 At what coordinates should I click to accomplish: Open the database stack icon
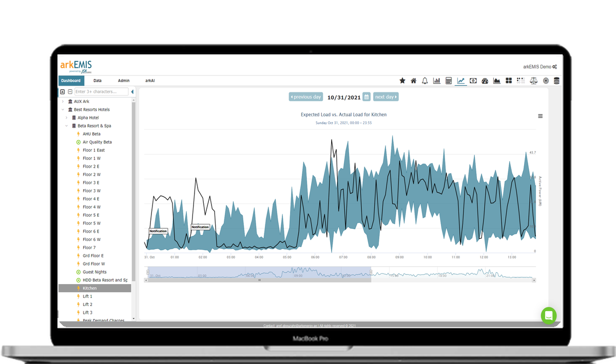pyautogui.click(x=556, y=80)
